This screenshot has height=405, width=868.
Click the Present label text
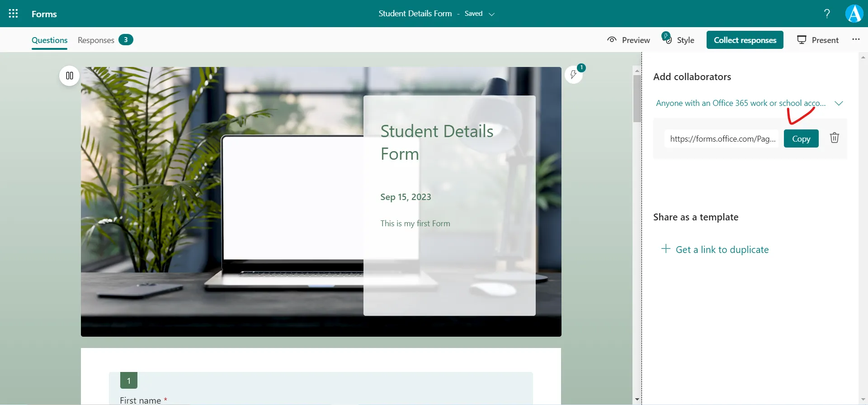825,40
